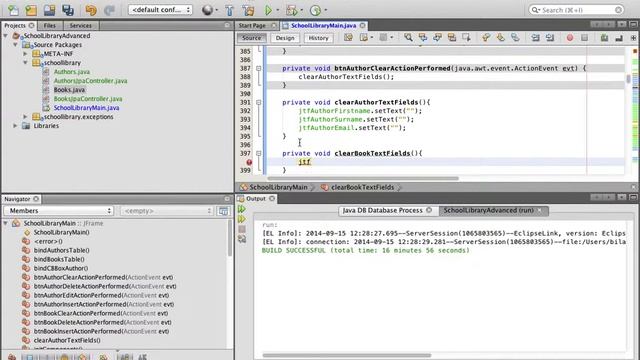Click the New File toolbar icon
This screenshot has height=360, width=640.
click(13, 10)
